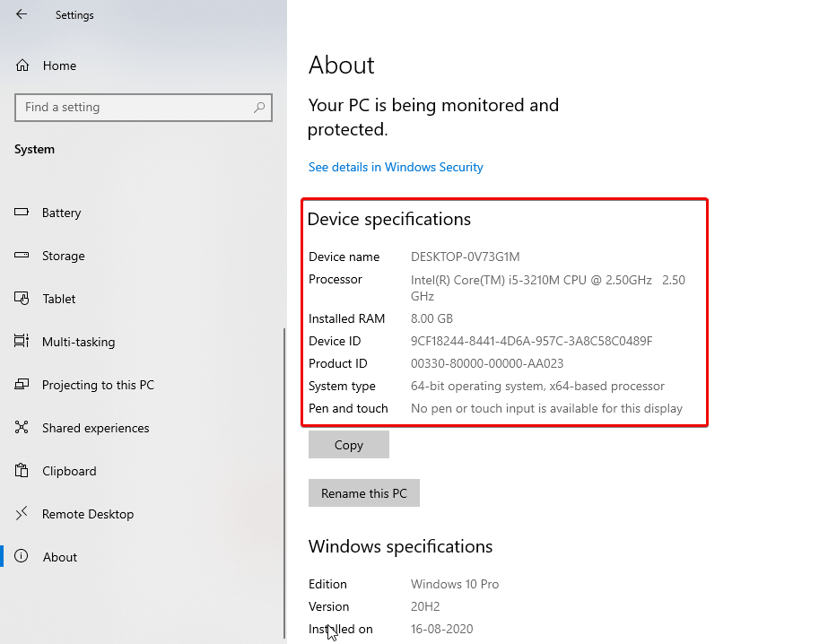This screenshot has height=644, width=828.
Task: Click the About info icon
Action: coord(23,557)
